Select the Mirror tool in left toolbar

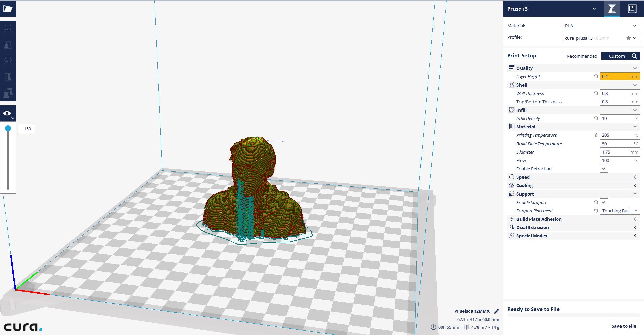click(x=8, y=77)
